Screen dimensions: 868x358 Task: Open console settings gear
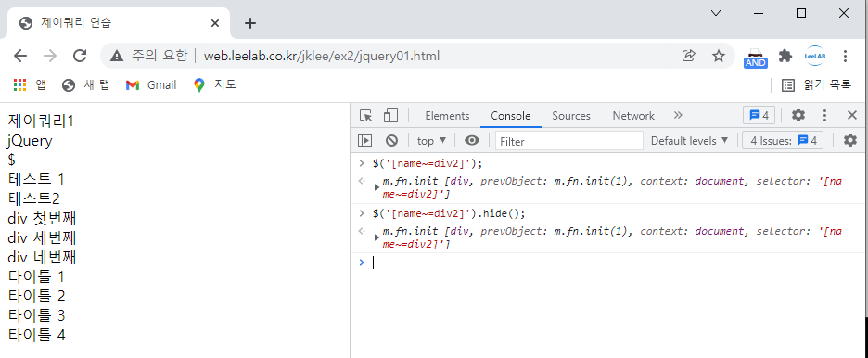(850, 141)
